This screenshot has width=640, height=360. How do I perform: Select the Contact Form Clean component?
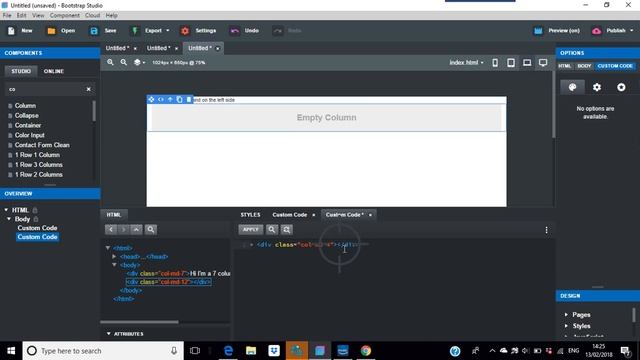42,145
